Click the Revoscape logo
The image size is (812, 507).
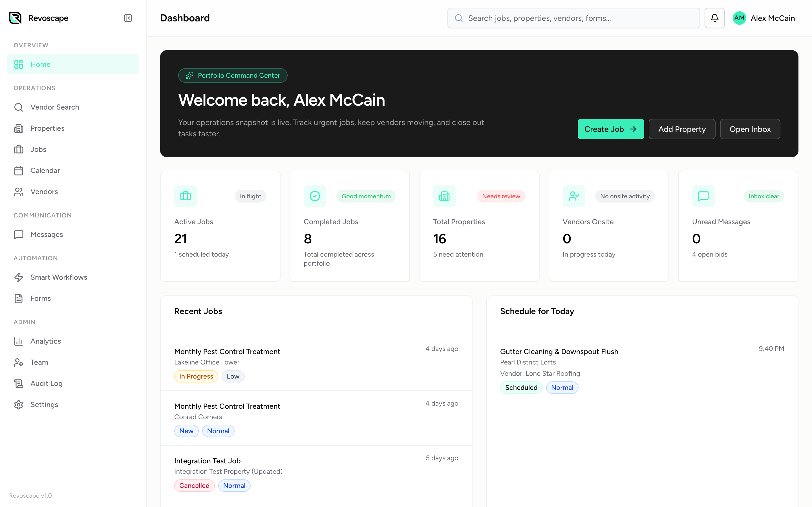click(x=16, y=18)
